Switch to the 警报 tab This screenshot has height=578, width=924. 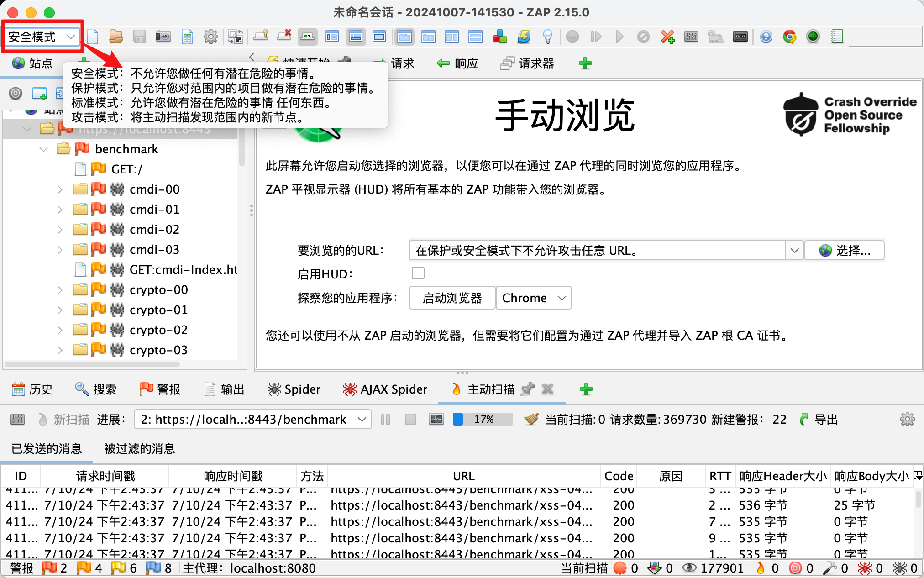point(160,389)
